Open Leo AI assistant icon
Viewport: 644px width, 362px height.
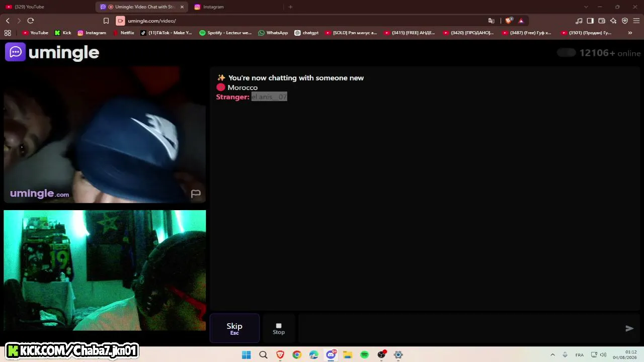(x=613, y=21)
